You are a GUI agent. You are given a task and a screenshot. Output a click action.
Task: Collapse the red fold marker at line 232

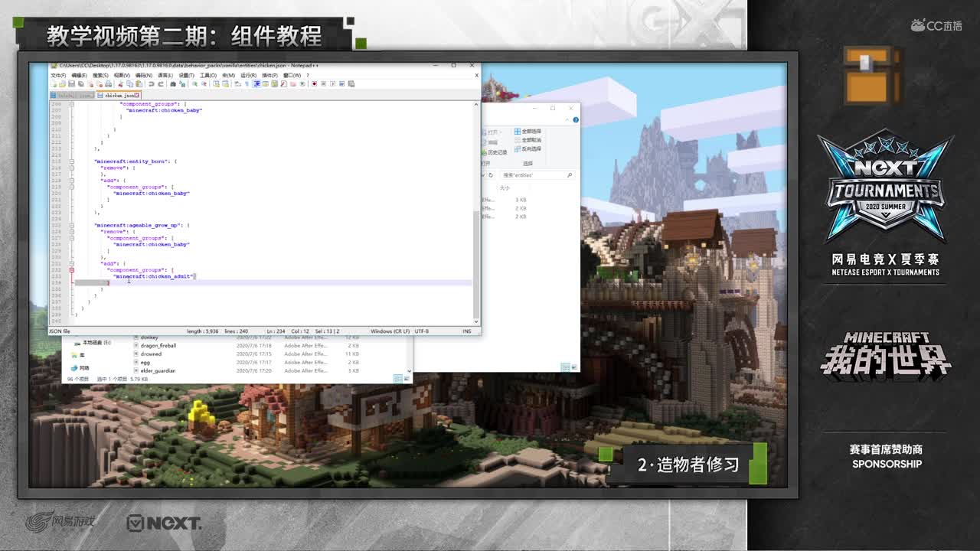(72, 270)
